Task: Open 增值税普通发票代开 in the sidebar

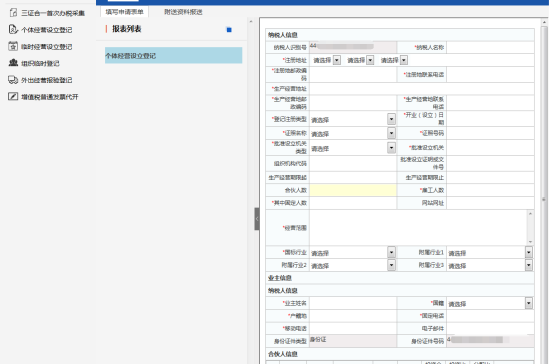Action: tap(50, 96)
